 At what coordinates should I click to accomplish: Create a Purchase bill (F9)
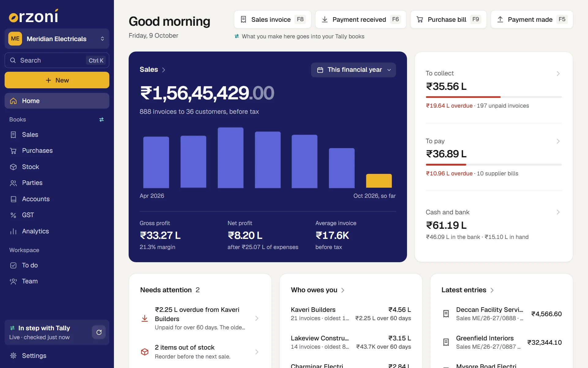(x=448, y=19)
